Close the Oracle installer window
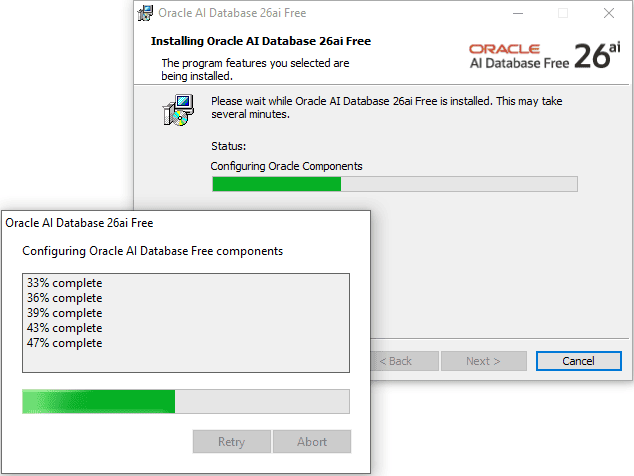The width and height of the screenshot is (634, 476). point(608,14)
